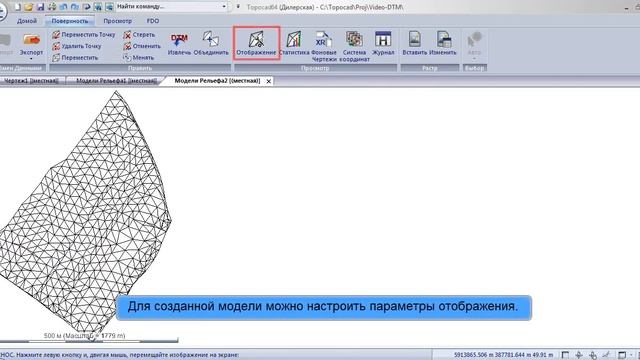The height and width of the screenshot is (360, 640).
Task: Select the Переместить triangle tool
Action: point(75,58)
